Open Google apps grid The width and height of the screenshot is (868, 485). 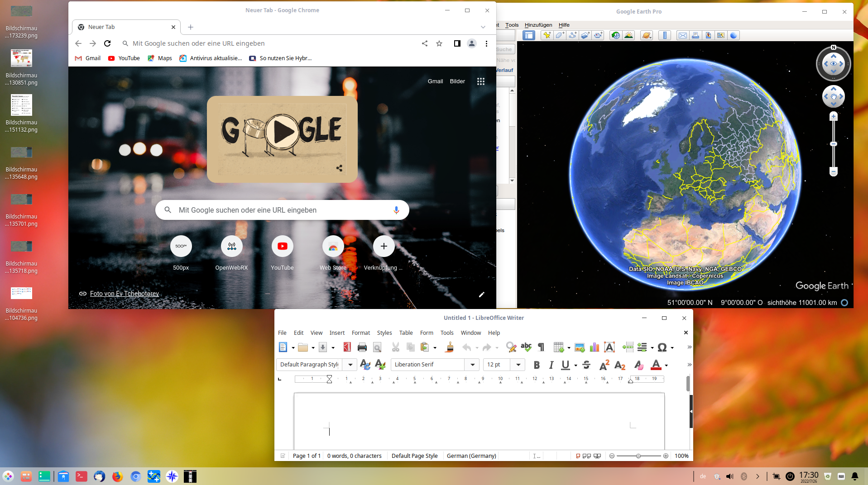[x=480, y=81]
